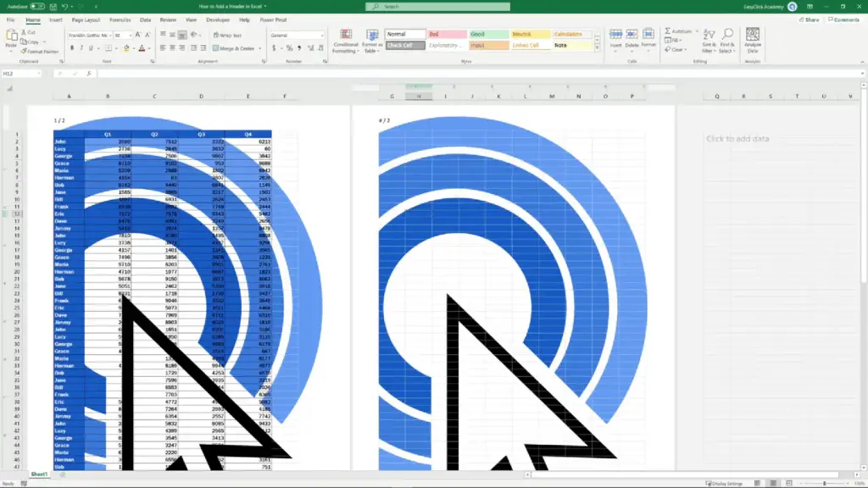Click Decrease Indent icon
The height and width of the screenshot is (488, 868).
(x=194, y=48)
